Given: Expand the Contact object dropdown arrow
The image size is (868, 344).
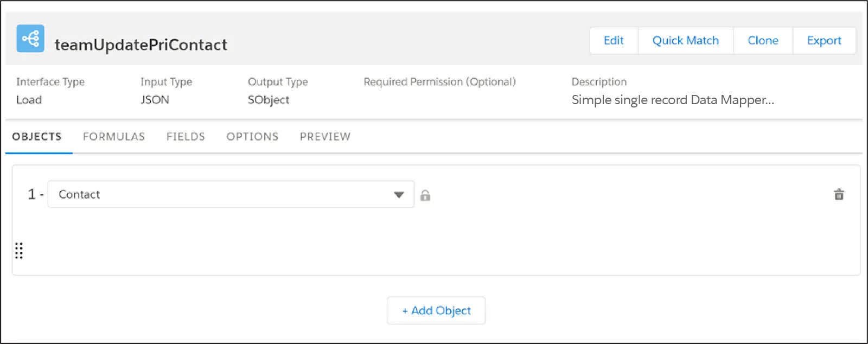Looking at the screenshot, I should coord(399,195).
